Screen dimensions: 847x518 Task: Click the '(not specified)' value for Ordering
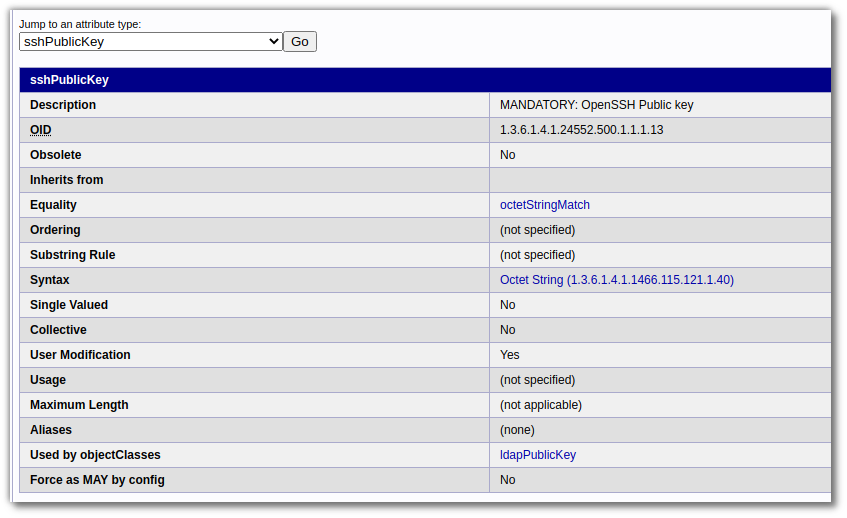coord(537,230)
